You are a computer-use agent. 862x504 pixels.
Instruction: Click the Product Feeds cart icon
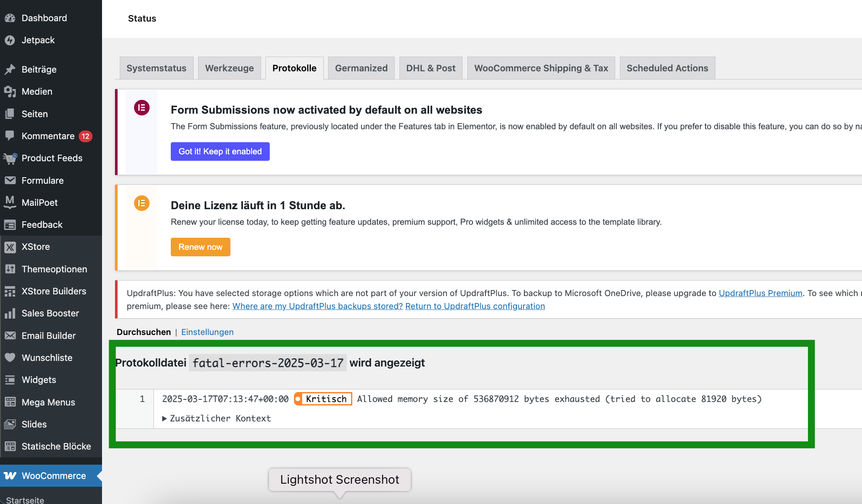[x=10, y=158]
